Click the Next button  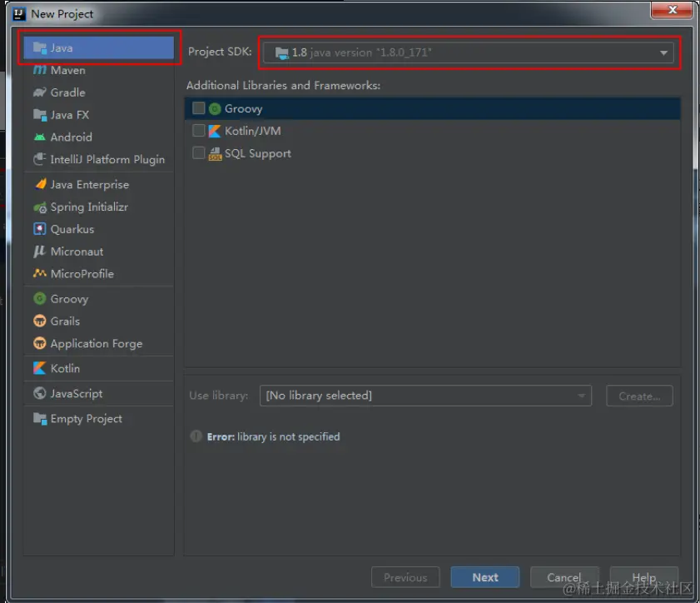pos(484,577)
